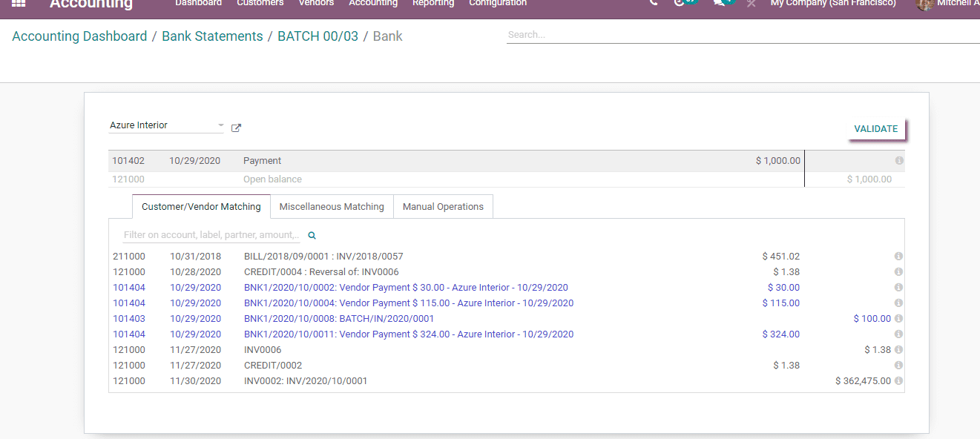This screenshot has height=439, width=980.
Task: Click the VALIDATE button
Action: click(876, 129)
